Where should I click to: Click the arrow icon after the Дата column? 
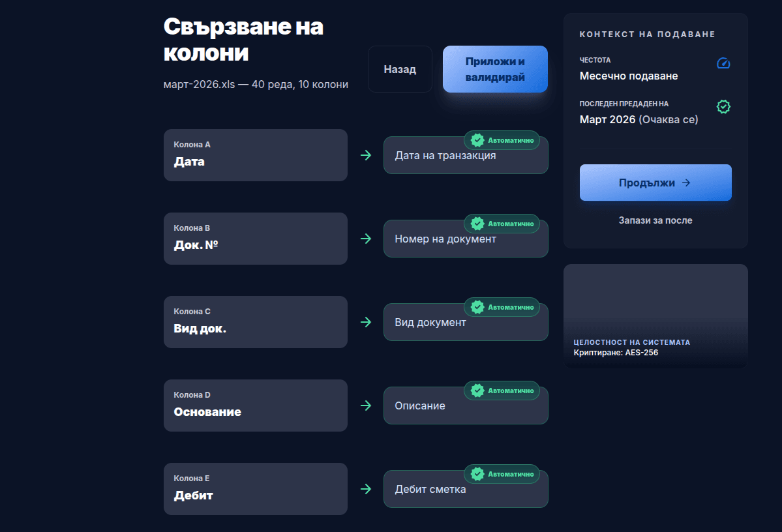(366, 155)
